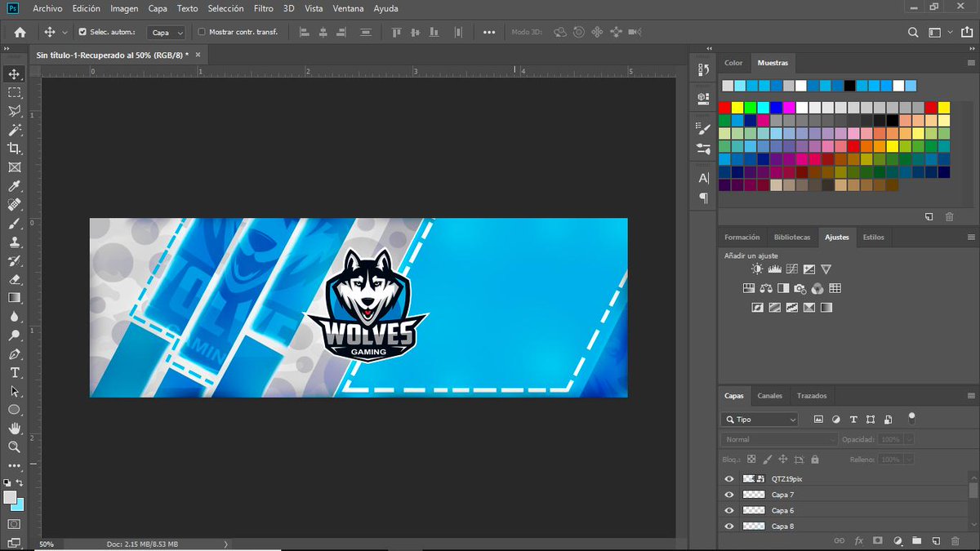Open the Tipo layer filter dropdown
This screenshot has width=980, height=551.
coord(759,419)
